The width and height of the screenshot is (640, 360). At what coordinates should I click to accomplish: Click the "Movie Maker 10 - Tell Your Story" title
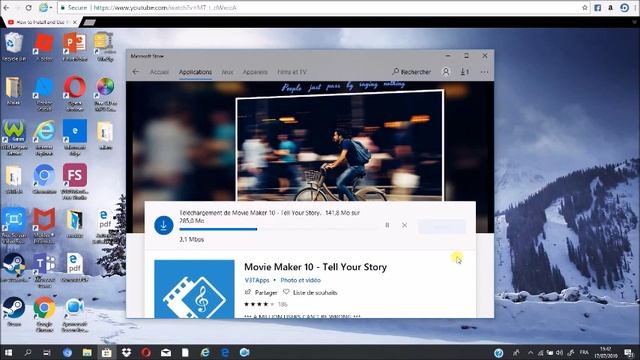pyautogui.click(x=315, y=267)
